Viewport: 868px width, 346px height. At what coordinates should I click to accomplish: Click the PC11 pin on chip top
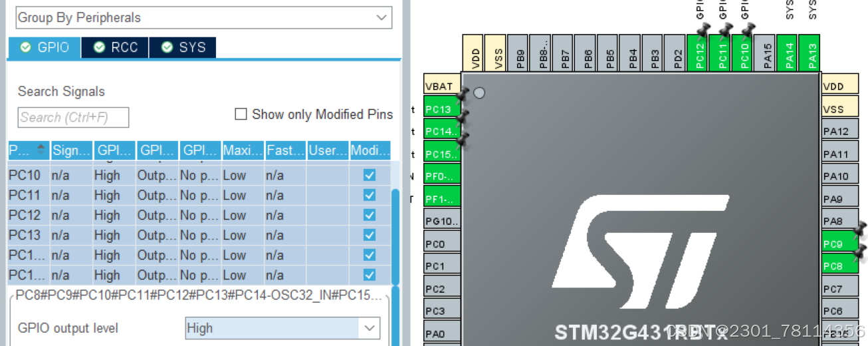721,52
